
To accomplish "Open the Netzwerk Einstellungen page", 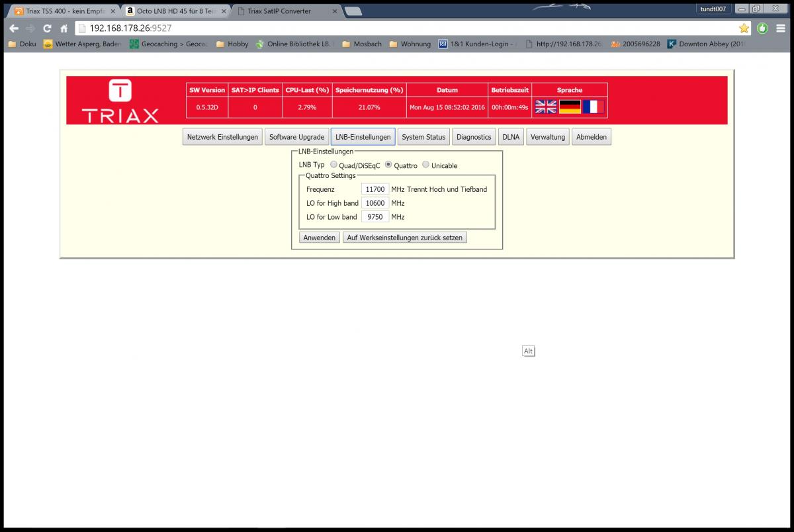I will [x=222, y=137].
